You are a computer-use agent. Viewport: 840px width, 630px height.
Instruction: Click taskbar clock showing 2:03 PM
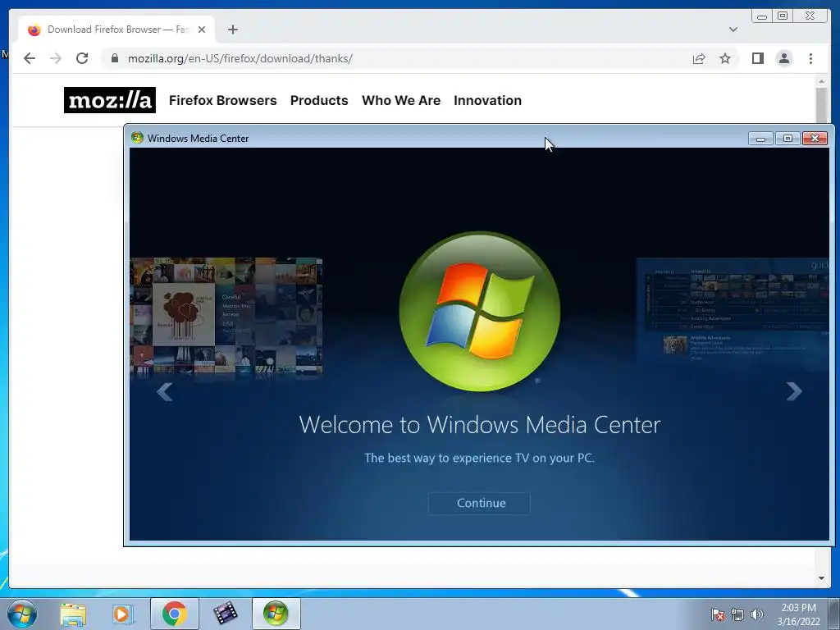[798, 614]
